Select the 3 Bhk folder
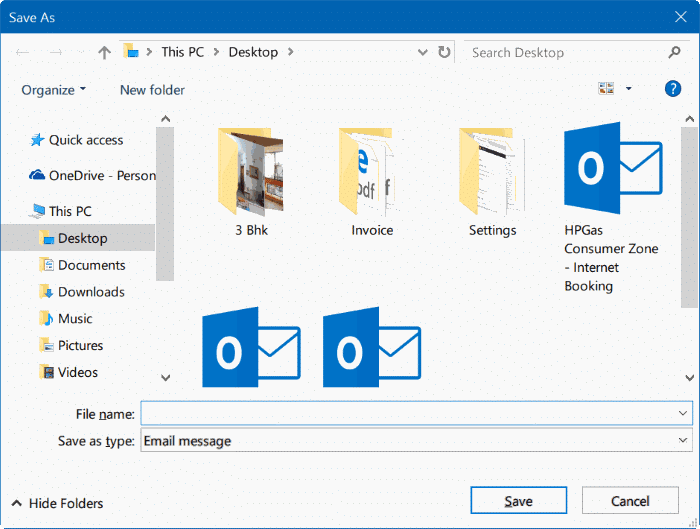Viewport: 700px width, 529px height. tap(251, 182)
